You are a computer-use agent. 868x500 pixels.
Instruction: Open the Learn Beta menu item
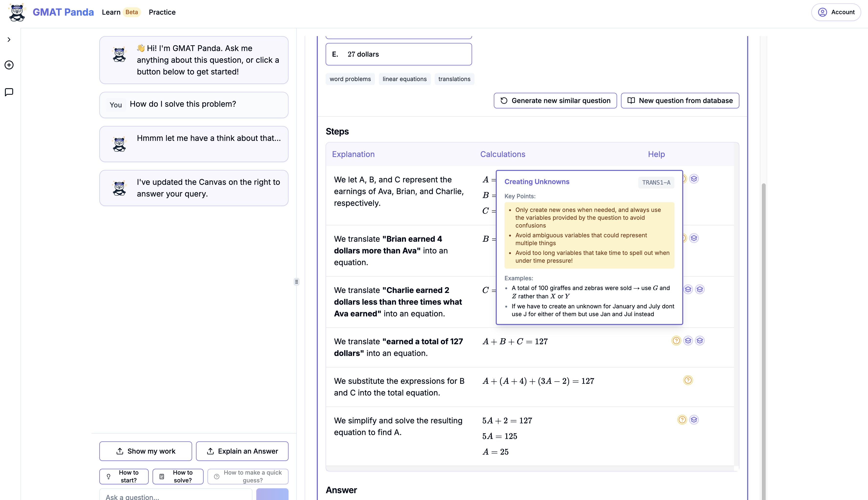coord(121,12)
